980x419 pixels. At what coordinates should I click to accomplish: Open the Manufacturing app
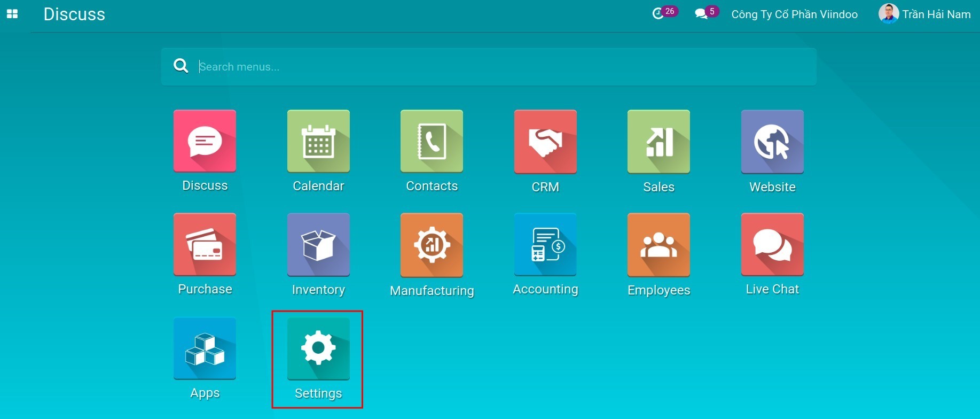(432, 245)
